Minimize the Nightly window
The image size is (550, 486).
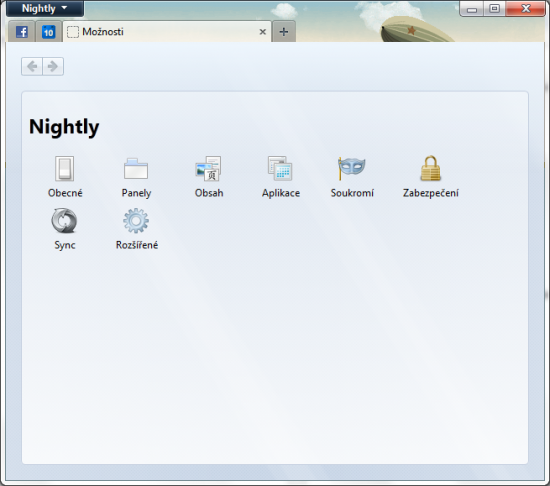472,9
